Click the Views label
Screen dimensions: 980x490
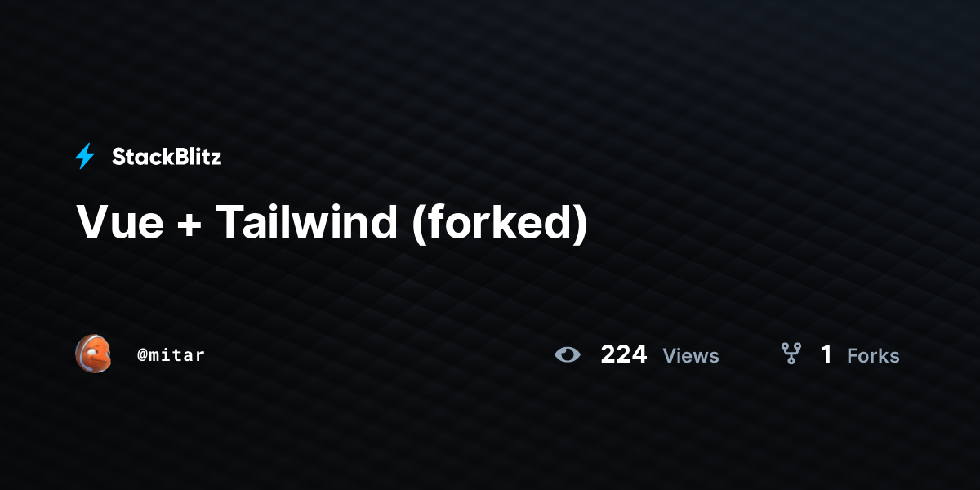pyautogui.click(x=691, y=355)
